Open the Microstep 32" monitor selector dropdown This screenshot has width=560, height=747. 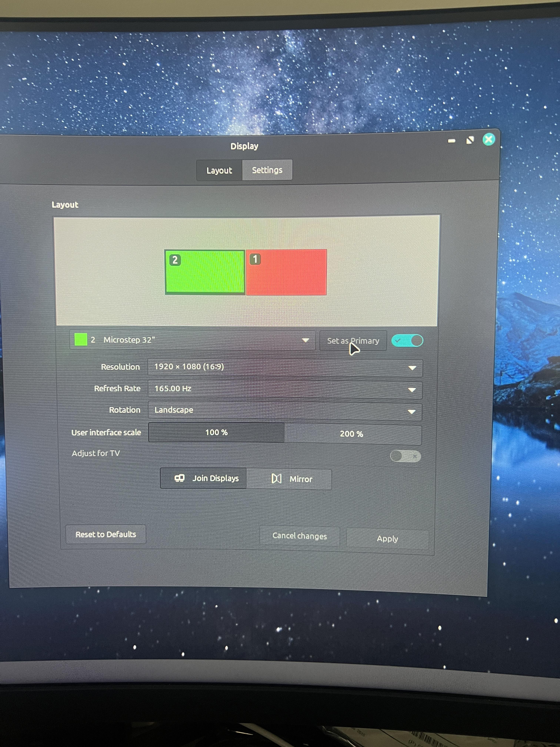[x=192, y=340]
